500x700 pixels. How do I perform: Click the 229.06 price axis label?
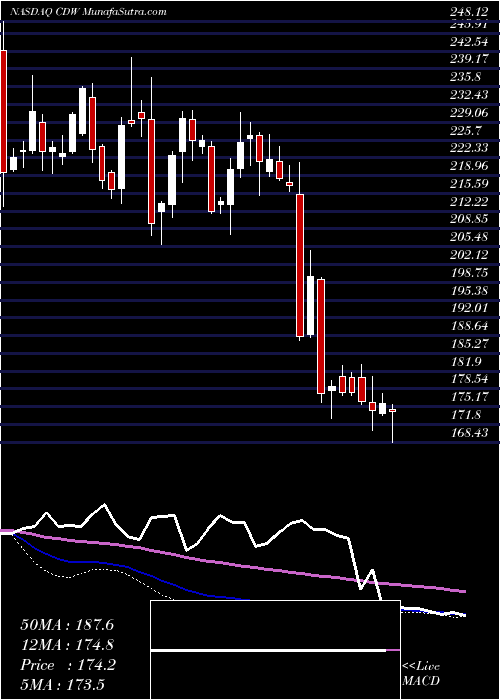468,112
